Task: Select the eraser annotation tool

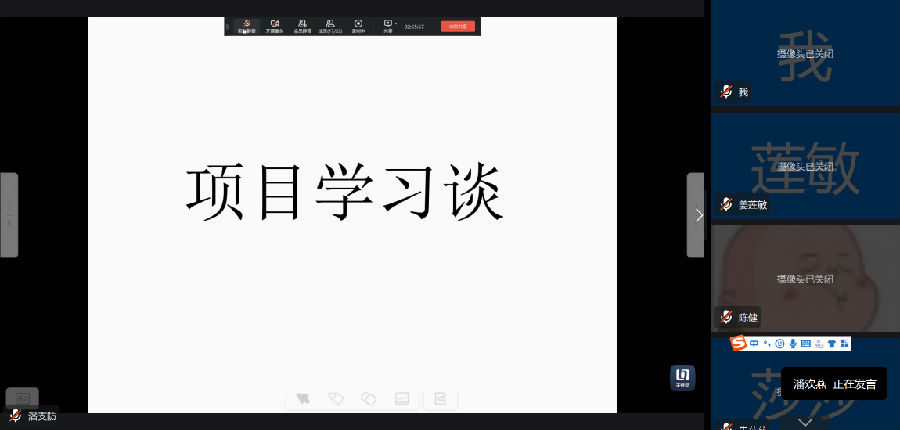Action: pyautogui.click(x=368, y=399)
